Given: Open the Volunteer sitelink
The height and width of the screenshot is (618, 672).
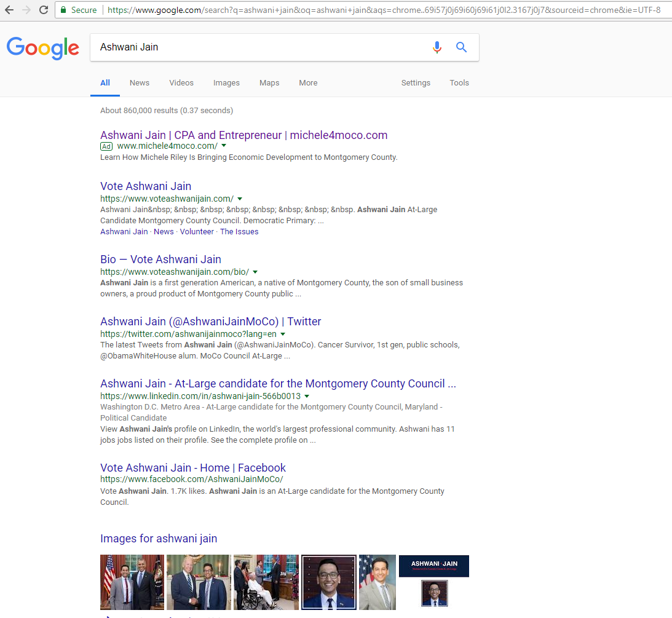Looking at the screenshot, I should (197, 231).
